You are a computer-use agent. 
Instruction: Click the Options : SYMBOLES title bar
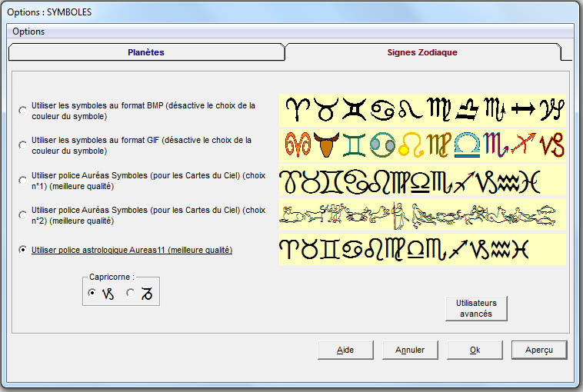pyautogui.click(x=291, y=12)
